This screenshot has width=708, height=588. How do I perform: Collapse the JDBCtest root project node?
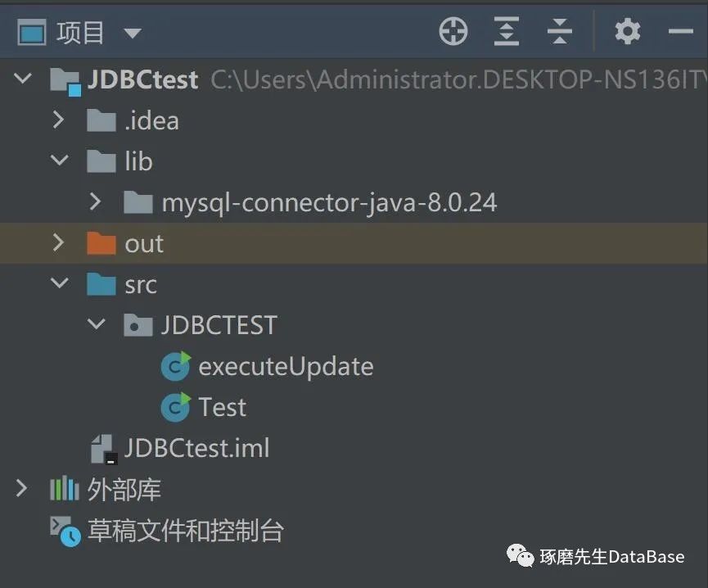23,79
